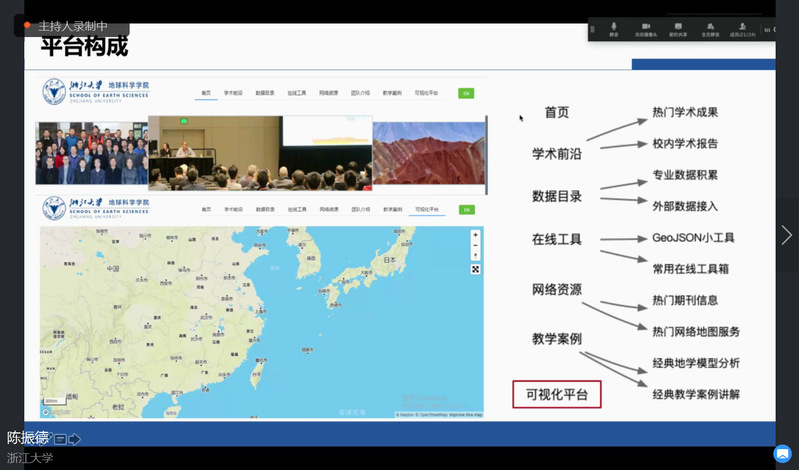Open the chat bubble icon at bottom right
The image size is (799, 470).
click(x=783, y=453)
